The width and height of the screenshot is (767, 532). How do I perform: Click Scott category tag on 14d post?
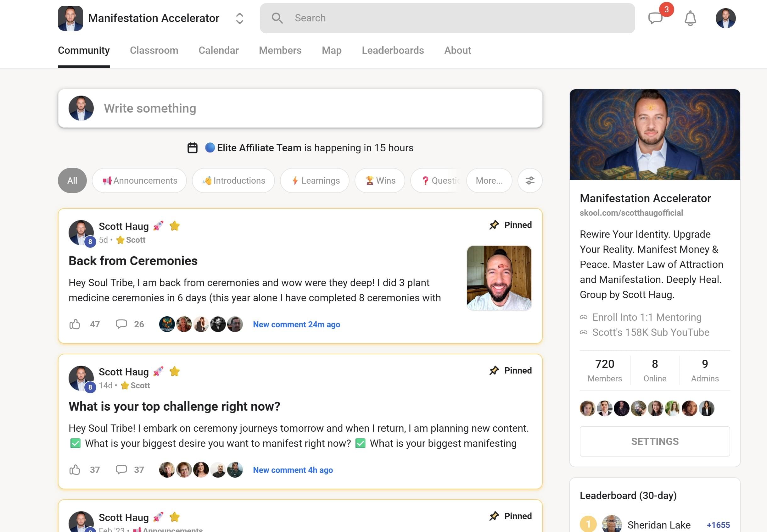tap(135, 386)
